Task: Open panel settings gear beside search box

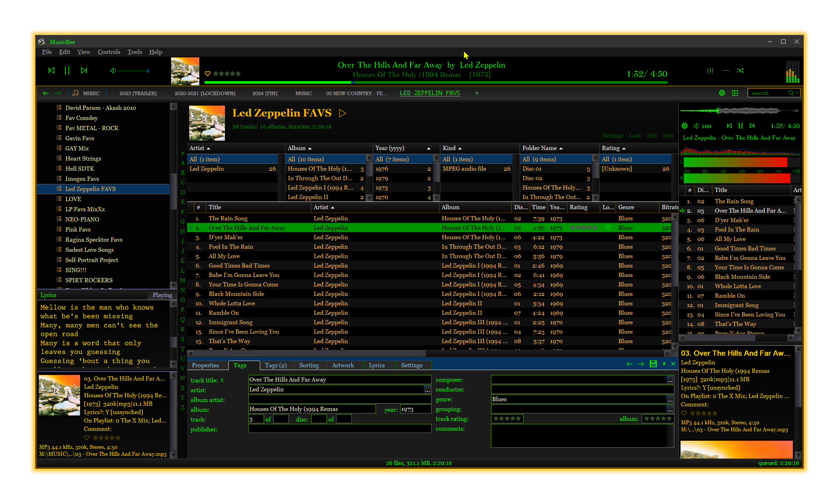Action: (722, 93)
